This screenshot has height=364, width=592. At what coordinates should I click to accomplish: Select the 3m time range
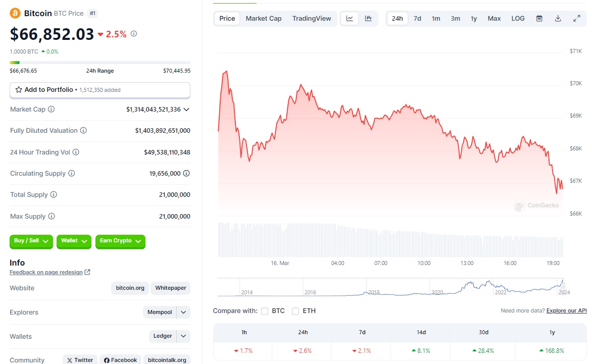pos(455,19)
